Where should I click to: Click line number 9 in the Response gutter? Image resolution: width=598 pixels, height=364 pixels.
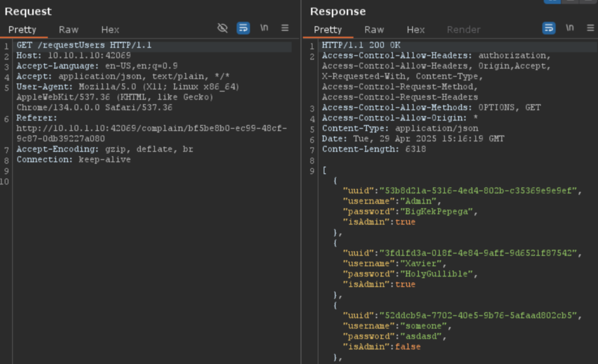click(x=312, y=171)
